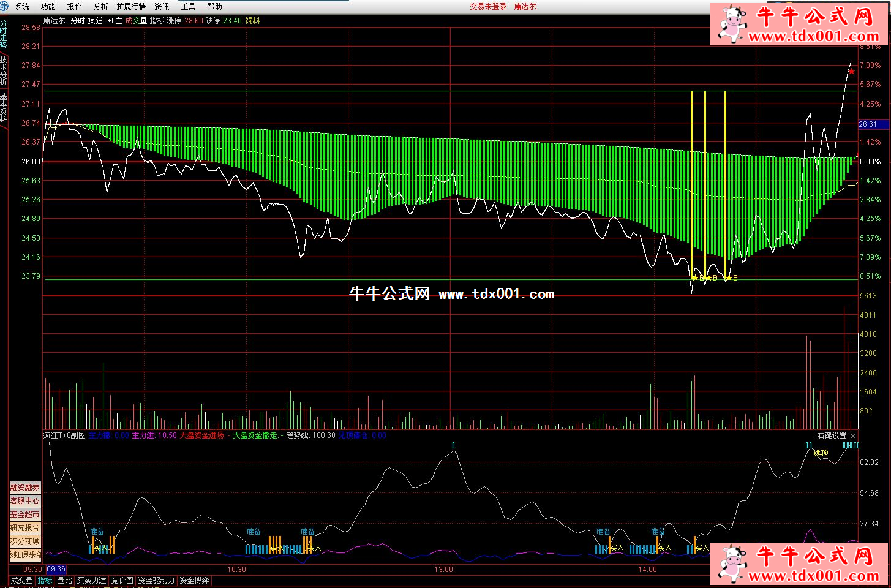Click the 10:30 time axis label

click(x=236, y=570)
